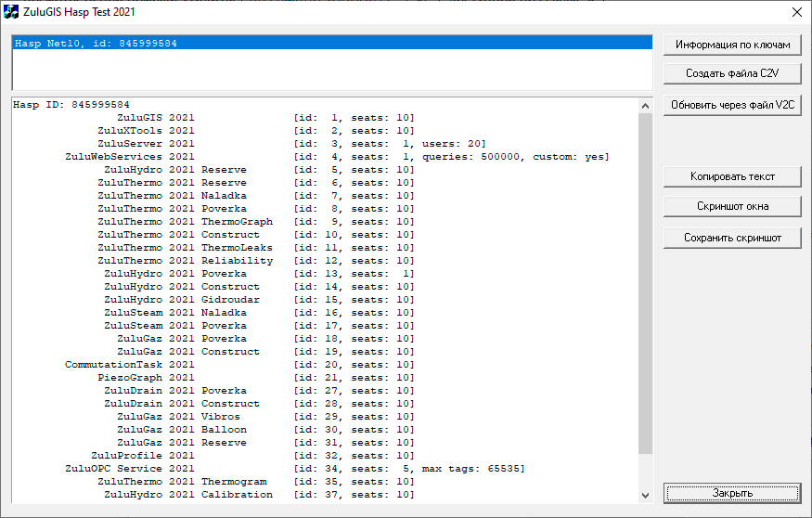The height and width of the screenshot is (518, 812).
Task: Click the Скриншот окна button
Action: coord(732,206)
